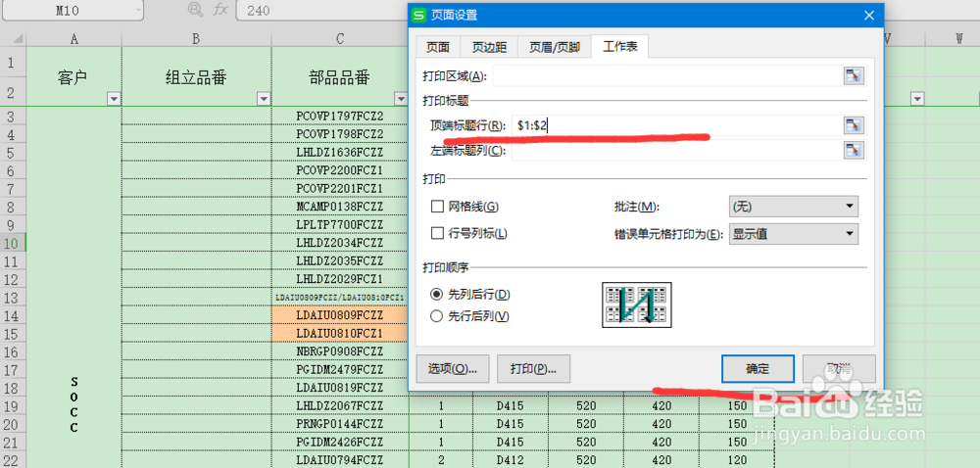Click the 打印 print button

(533, 368)
